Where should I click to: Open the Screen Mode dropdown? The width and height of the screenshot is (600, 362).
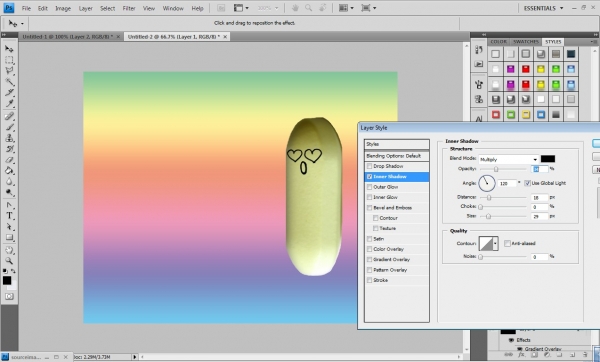pyautogui.click(x=368, y=8)
